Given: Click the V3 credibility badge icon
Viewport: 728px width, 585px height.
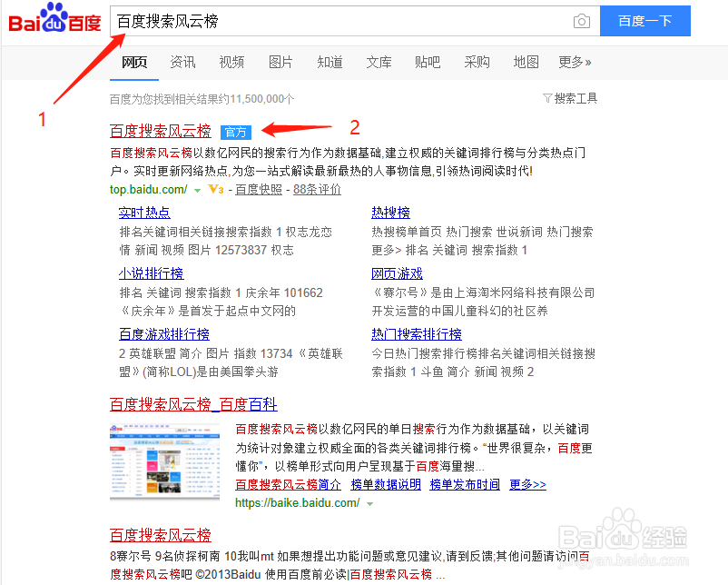Looking at the screenshot, I should pos(216,189).
